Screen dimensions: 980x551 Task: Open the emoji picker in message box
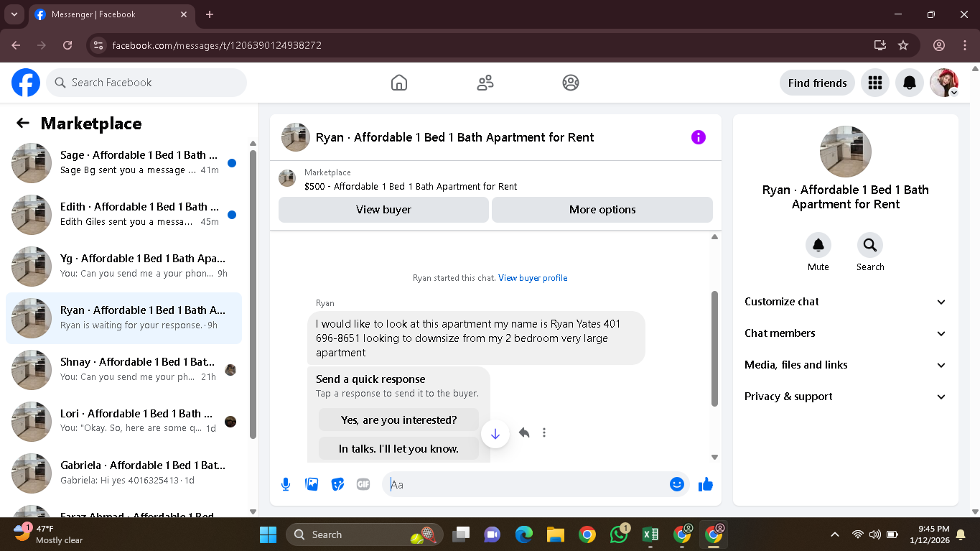tap(676, 484)
